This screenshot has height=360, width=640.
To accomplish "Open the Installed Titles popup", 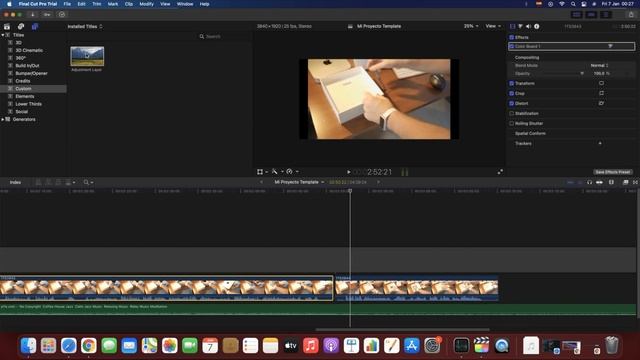I will 85,27.
